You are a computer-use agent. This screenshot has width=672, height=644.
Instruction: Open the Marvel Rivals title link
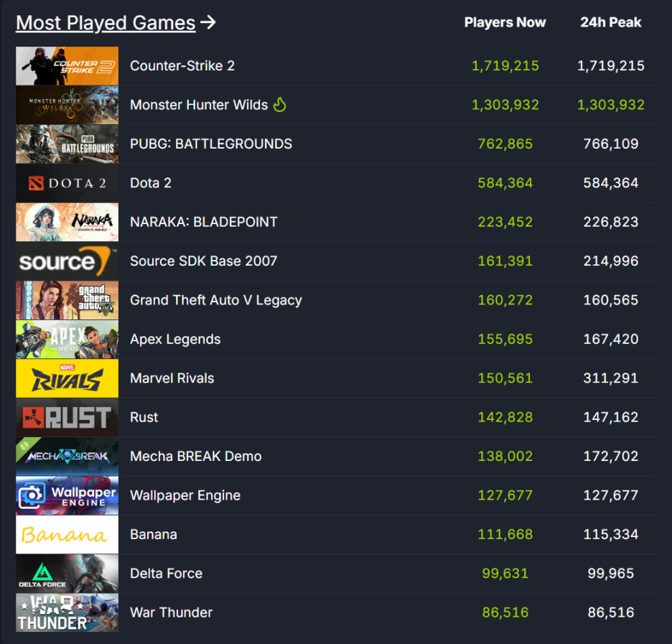pyautogui.click(x=172, y=378)
